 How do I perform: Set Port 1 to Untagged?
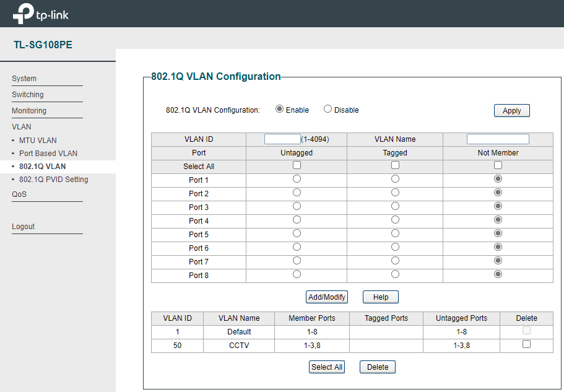pos(297,179)
